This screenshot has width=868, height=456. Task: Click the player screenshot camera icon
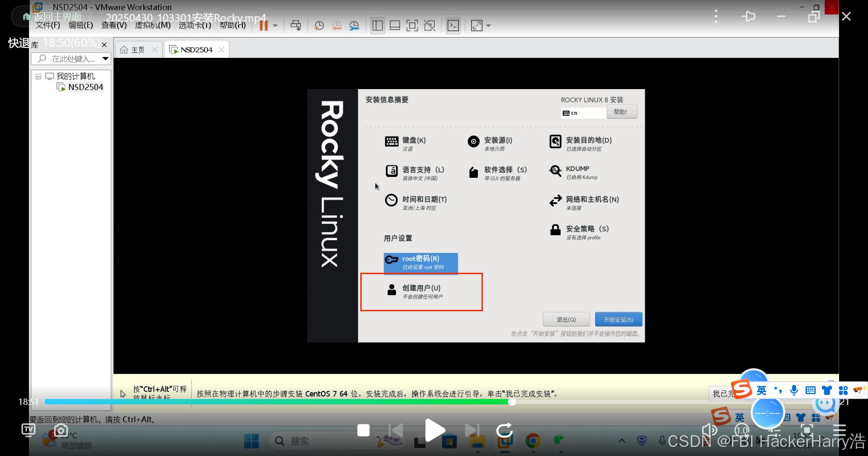(x=61, y=430)
